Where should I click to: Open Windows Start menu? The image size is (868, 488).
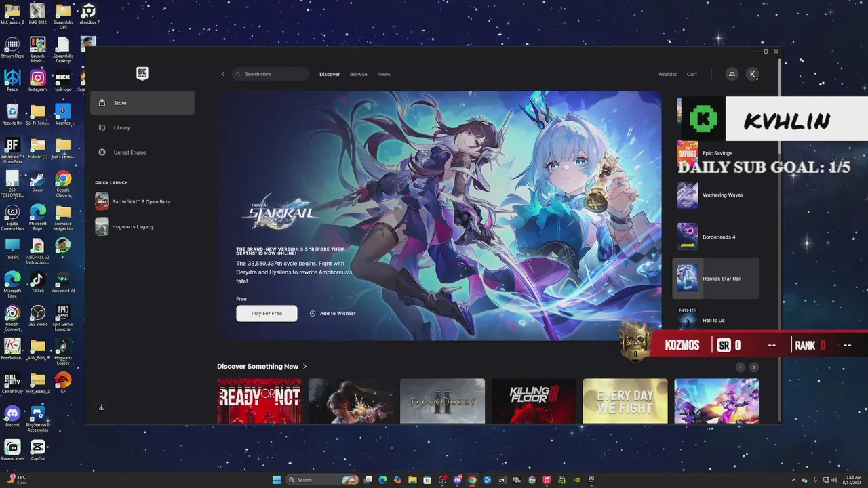[x=277, y=480]
